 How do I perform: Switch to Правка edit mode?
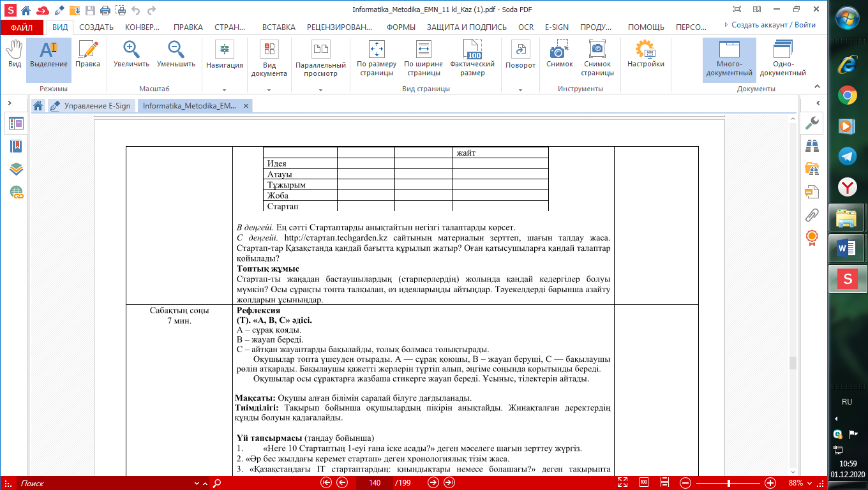point(87,55)
